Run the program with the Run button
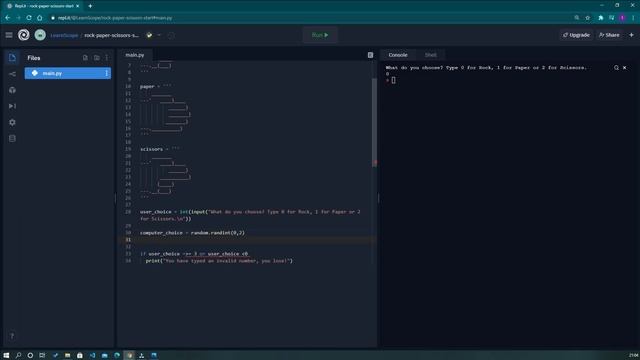The width and height of the screenshot is (640, 360). point(320,35)
